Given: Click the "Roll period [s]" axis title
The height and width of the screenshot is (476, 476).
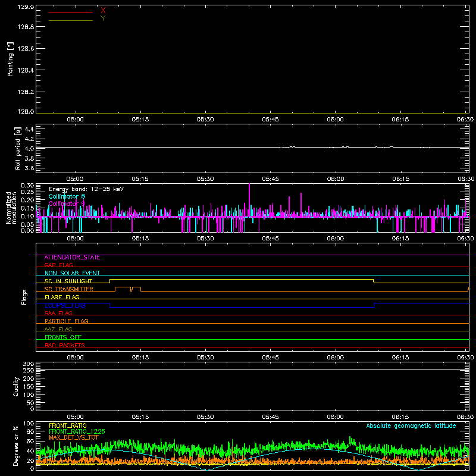Looking at the screenshot, I should pos(18,148).
